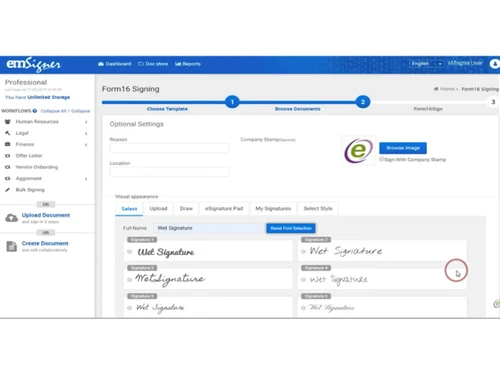
Task: Click the Collapse All link
Action: click(x=53, y=111)
